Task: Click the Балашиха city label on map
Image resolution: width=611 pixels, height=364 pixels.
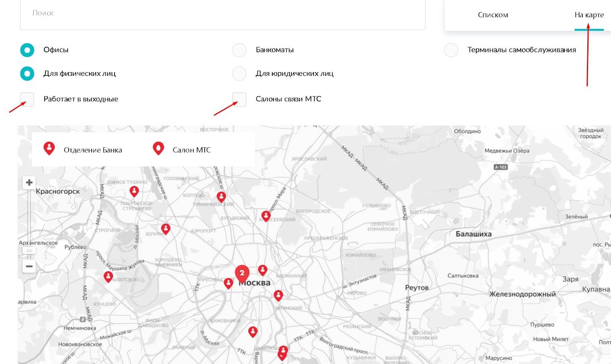Action: pyautogui.click(x=474, y=234)
